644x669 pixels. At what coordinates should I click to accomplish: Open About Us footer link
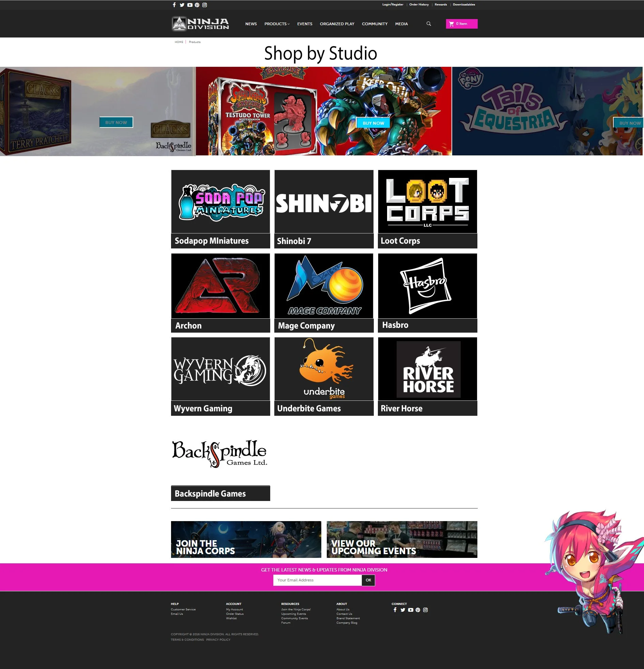pyautogui.click(x=343, y=609)
